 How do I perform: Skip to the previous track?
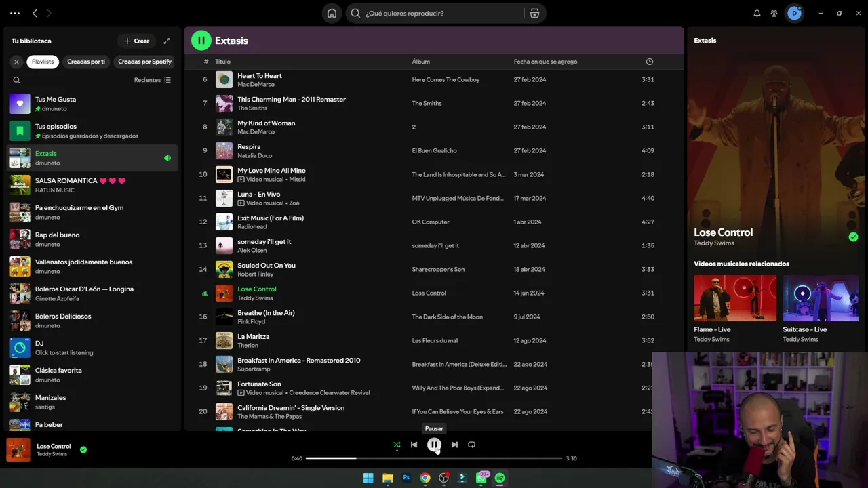point(414,445)
